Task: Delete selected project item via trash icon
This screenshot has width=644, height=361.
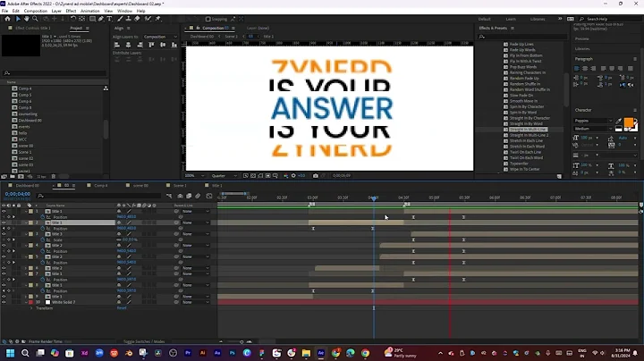Action: (54, 176)
